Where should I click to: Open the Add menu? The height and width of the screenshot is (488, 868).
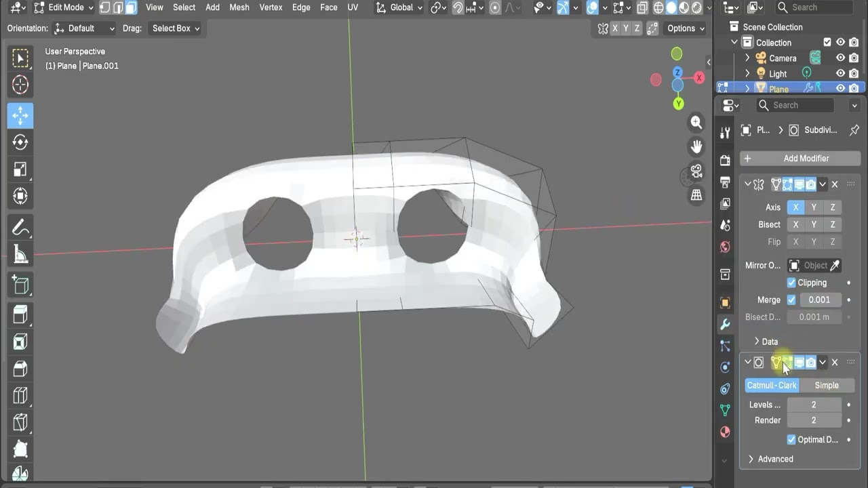(212, 7)
